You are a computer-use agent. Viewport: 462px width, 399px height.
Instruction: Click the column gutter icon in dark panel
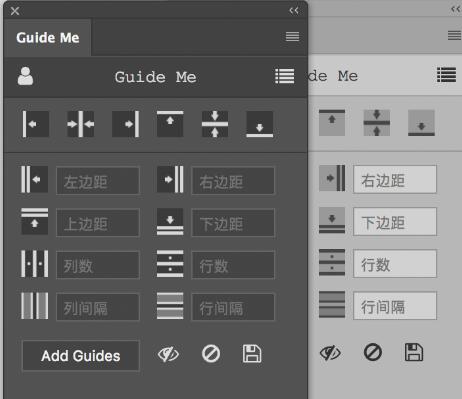[34, 306]
